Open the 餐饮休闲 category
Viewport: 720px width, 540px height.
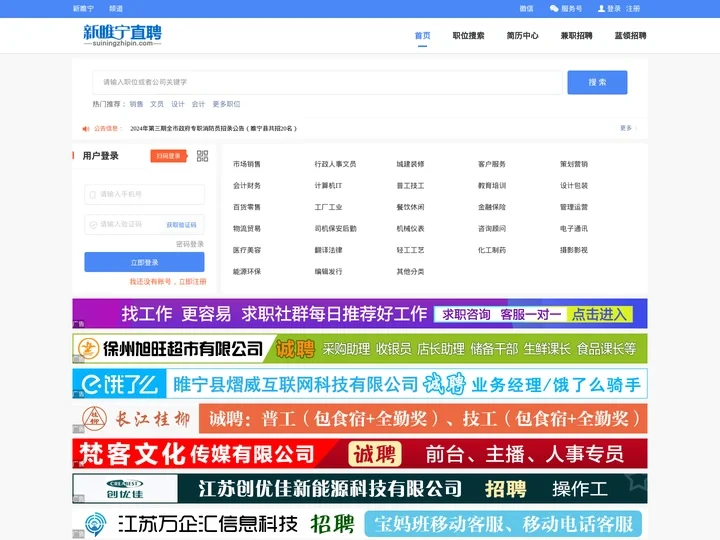point(411,207)
